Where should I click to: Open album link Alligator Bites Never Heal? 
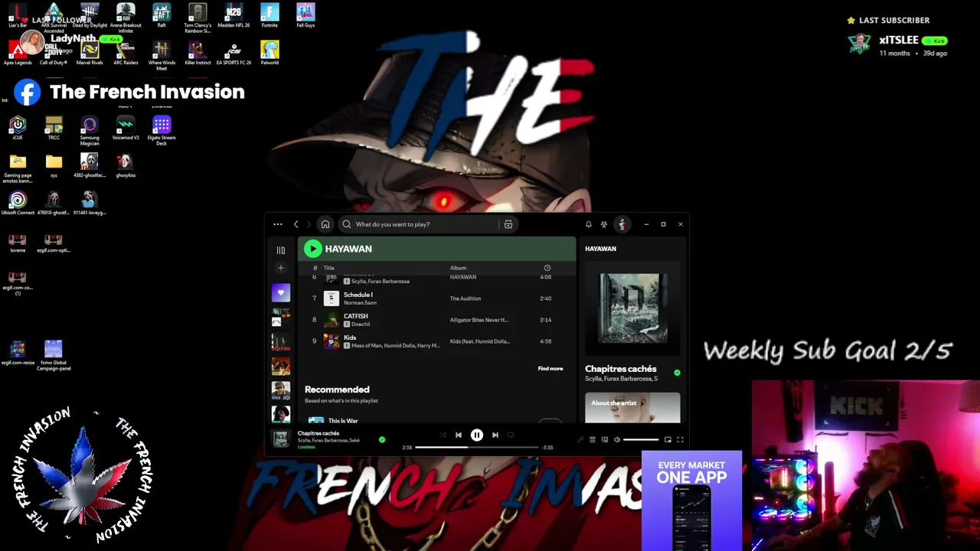[x=479, y=320]
